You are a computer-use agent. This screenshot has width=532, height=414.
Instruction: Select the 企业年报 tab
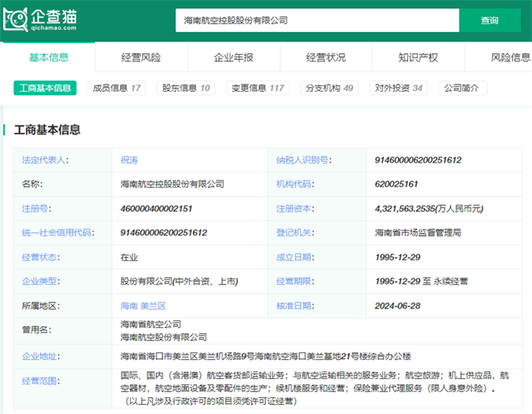[234, 58]
